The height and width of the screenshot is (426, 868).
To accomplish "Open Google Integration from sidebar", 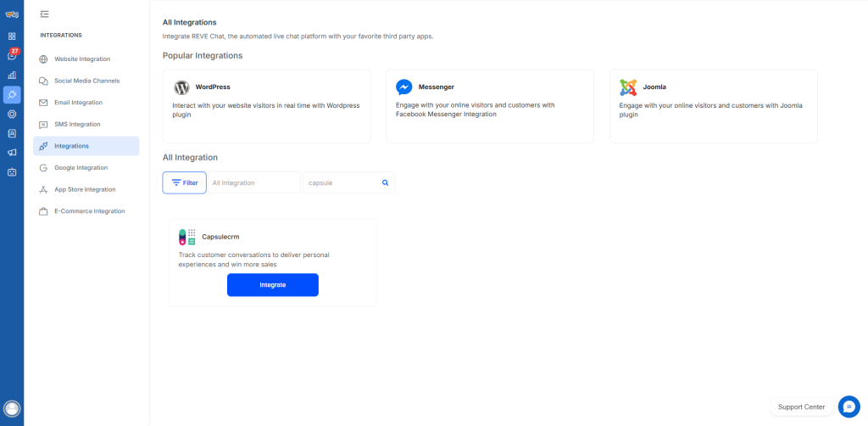I will point(81,168).
